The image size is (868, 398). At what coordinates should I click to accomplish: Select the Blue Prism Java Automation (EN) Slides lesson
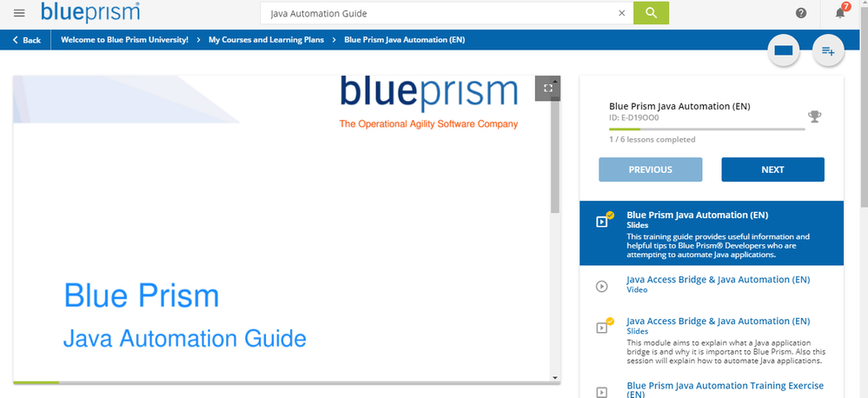click(x=712, y=233)
